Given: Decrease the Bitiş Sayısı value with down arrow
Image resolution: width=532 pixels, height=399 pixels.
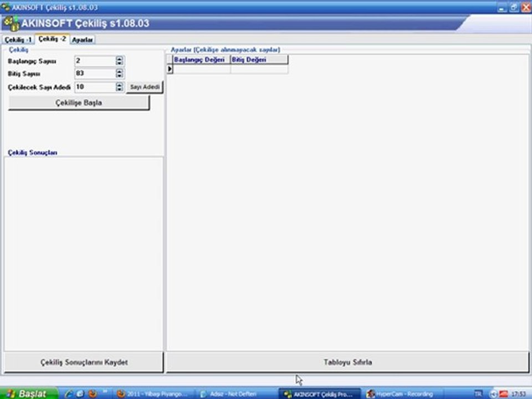Looking at the screenshot, I should tap(119, 76).
